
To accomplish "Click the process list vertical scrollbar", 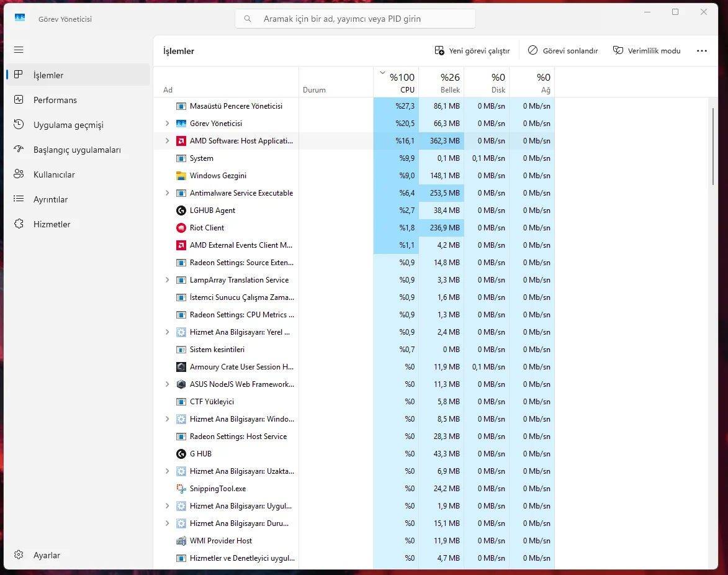I will [712, 147].
